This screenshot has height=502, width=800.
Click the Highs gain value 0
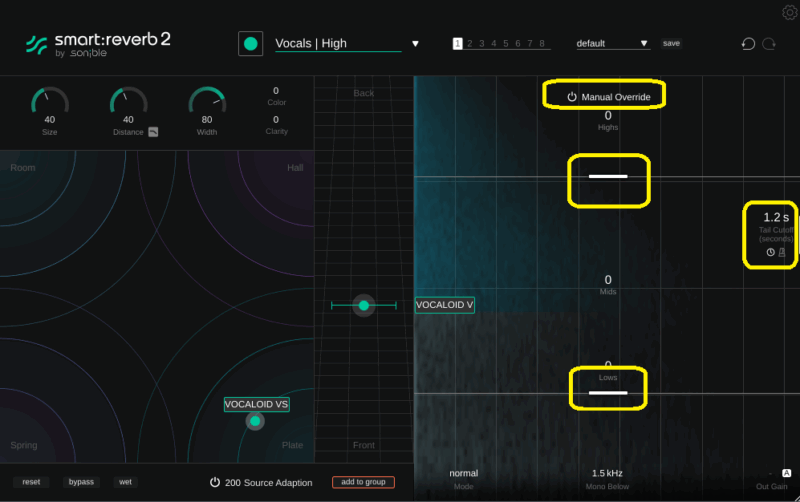tap(608, 116)
